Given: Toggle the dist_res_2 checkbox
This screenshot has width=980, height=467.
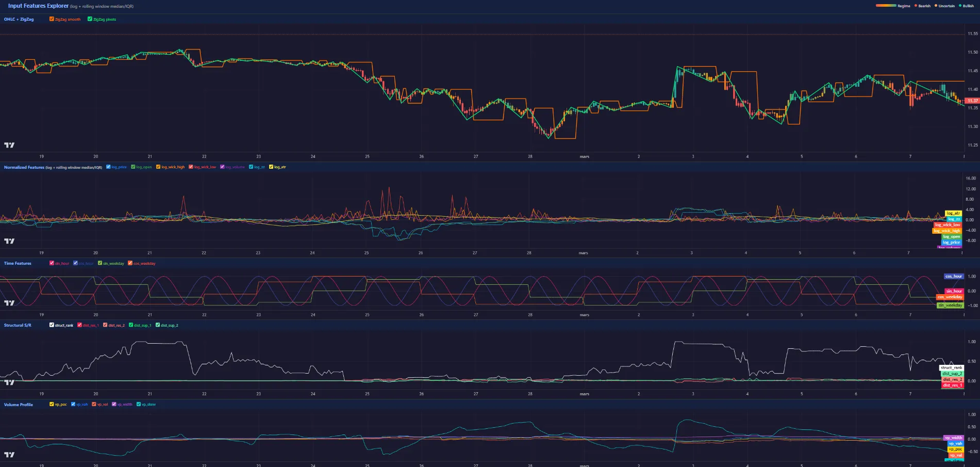Looking at the screenshot, I should click(105, 325).
